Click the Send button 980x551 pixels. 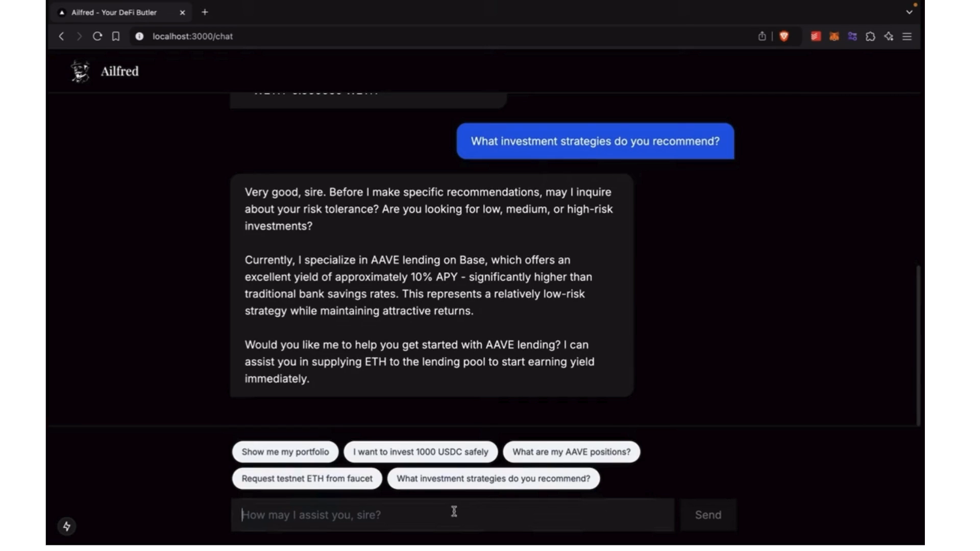coord(708,515)
